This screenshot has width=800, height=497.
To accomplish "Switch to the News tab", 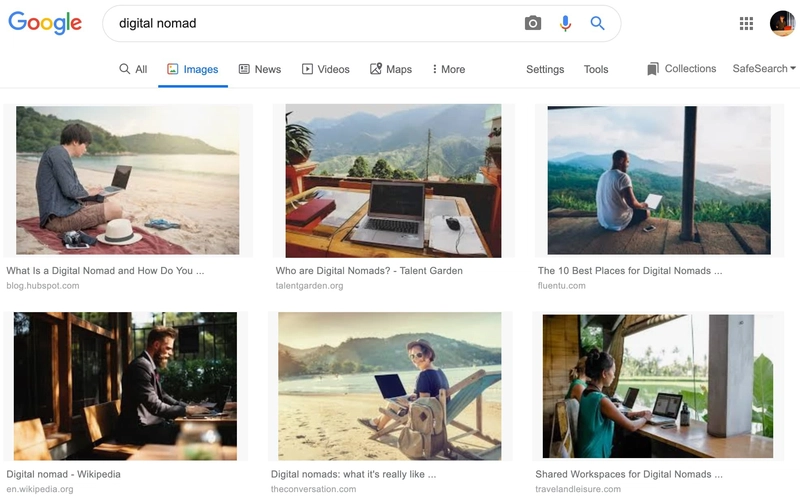I will click(x=259, y=69).
